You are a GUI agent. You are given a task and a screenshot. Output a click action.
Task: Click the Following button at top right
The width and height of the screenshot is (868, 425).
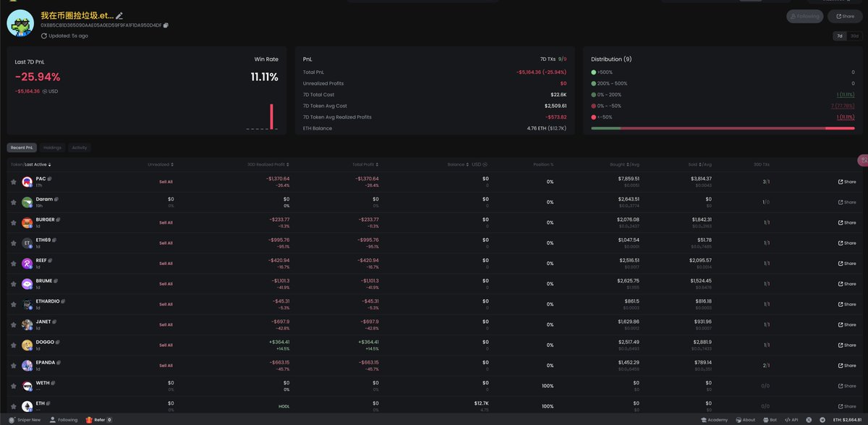click(804, 16)
